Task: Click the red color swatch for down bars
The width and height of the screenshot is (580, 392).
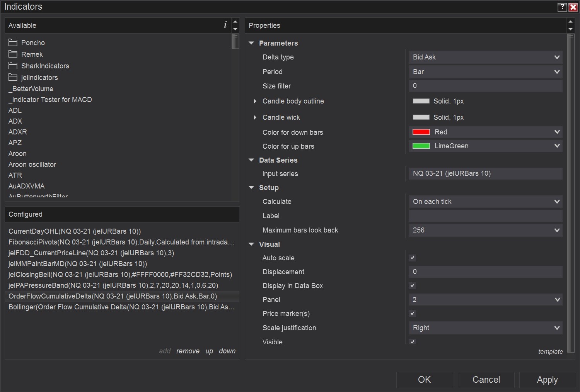Action: click(x=421, y=132)
